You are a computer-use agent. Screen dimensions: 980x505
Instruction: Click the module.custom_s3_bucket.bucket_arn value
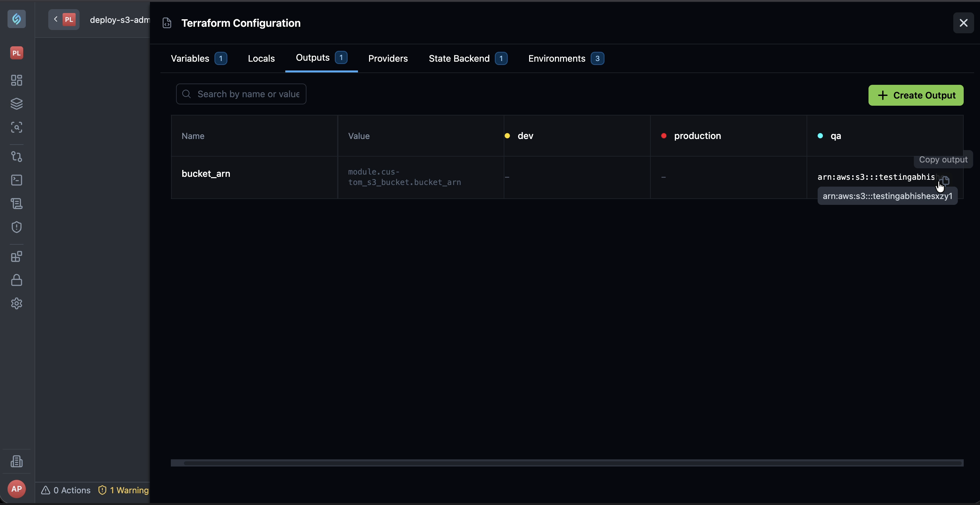click(404, 177)
